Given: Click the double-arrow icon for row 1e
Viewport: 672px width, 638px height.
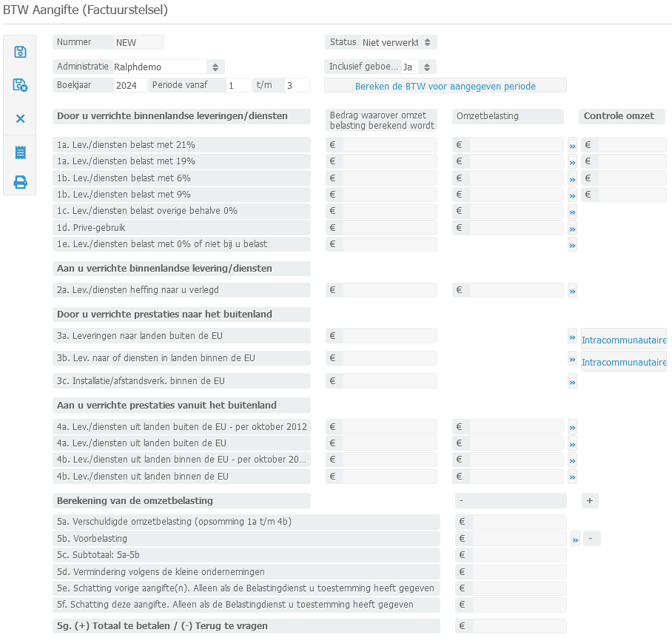Looking at the screenshot, I should 572,245.
